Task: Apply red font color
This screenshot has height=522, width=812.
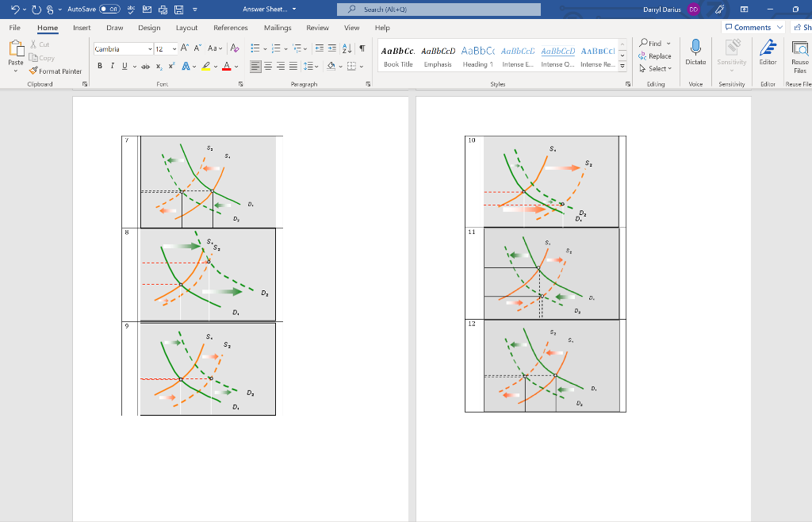Action: point(226,66)
